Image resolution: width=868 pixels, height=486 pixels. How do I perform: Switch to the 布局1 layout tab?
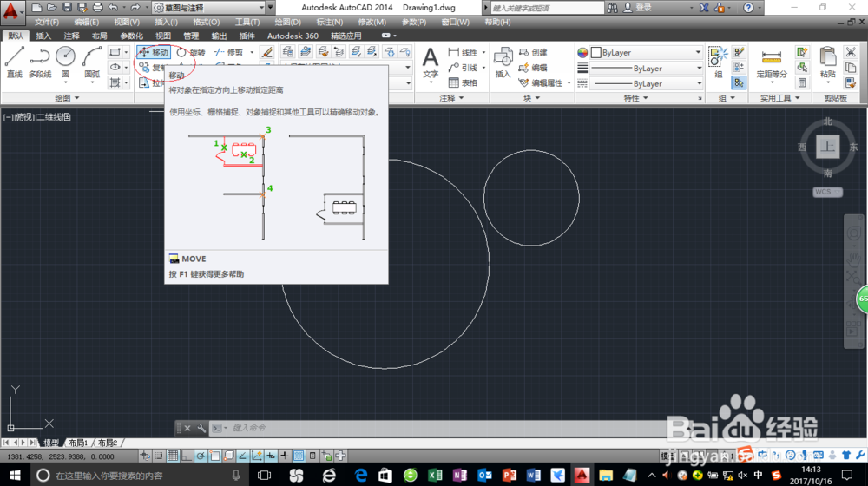[x=78, y=443]
